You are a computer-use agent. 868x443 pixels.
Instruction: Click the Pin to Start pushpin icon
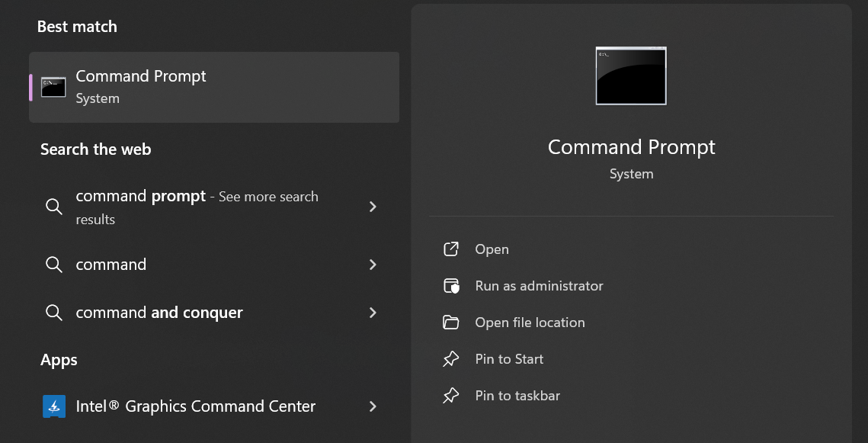point(452,359)
